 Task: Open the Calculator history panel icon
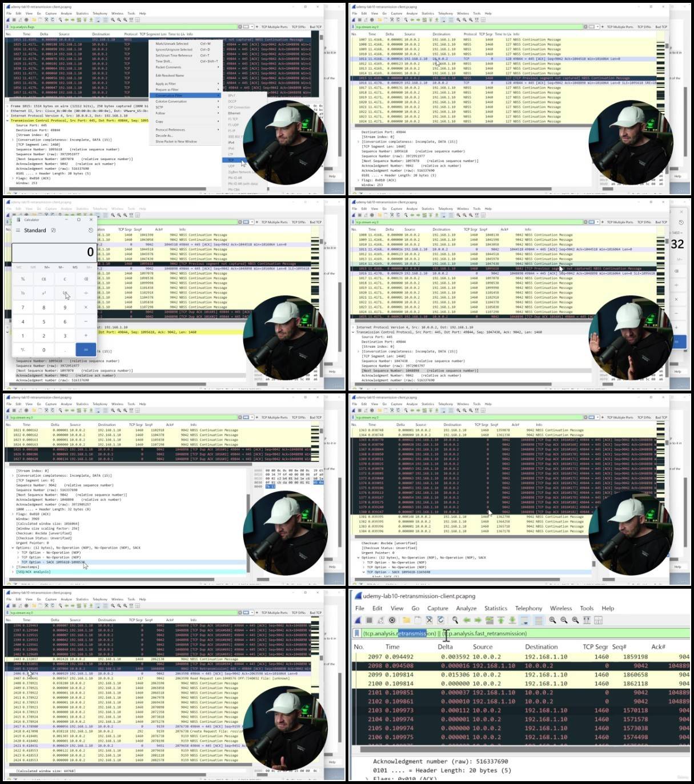click(x=90, y=230)
